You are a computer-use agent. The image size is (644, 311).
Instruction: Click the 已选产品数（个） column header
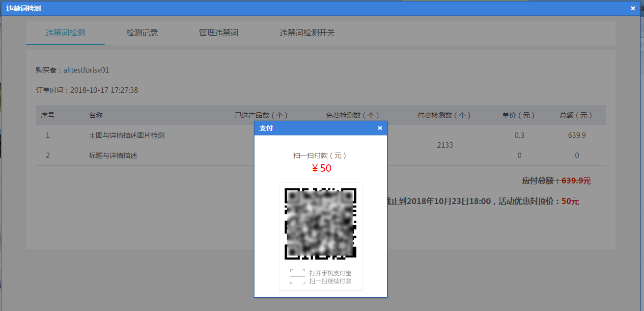tap(262, 115)
